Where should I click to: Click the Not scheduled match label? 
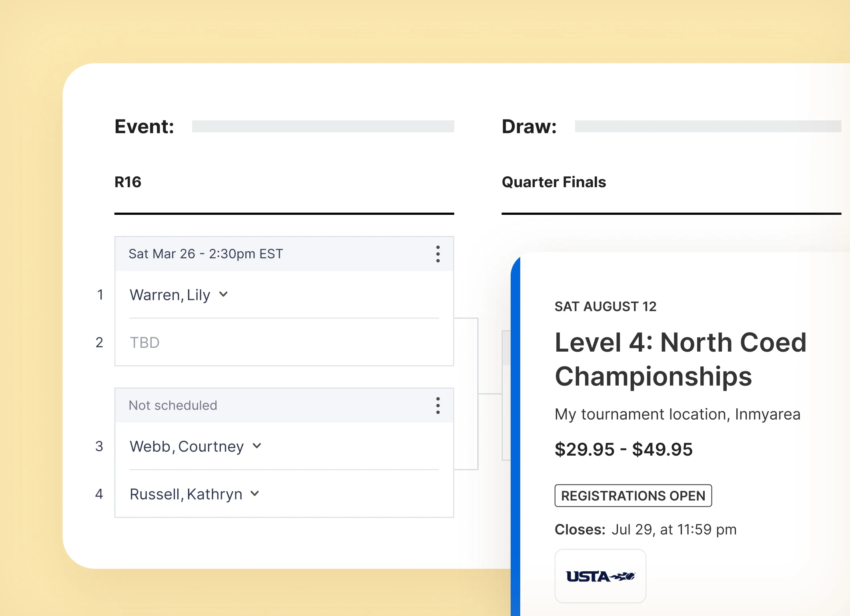(172, 405)
